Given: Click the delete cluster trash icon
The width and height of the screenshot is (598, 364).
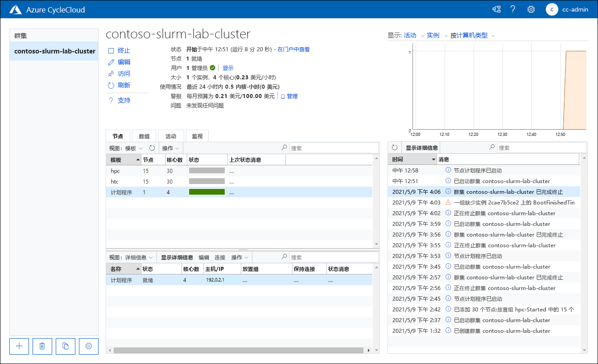Looking at the screenshot, I should click(42, 346).
